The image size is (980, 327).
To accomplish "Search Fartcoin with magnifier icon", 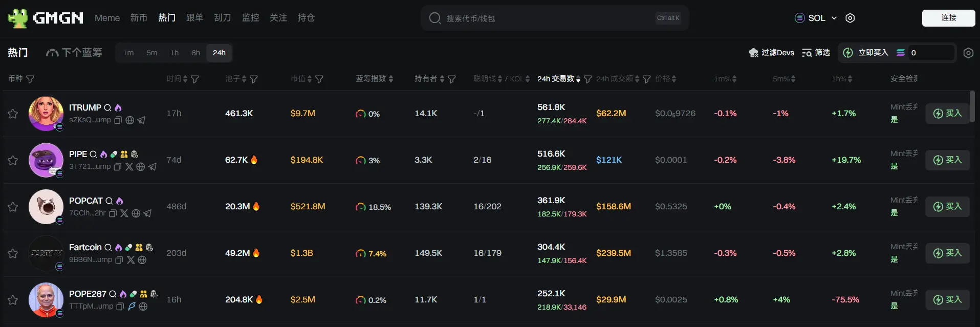I will 108,248.
